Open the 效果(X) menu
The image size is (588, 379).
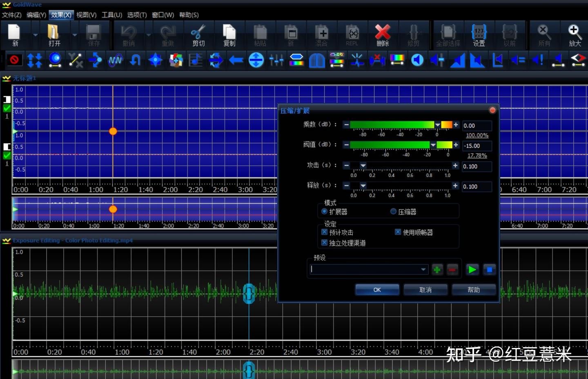[61, 15]
